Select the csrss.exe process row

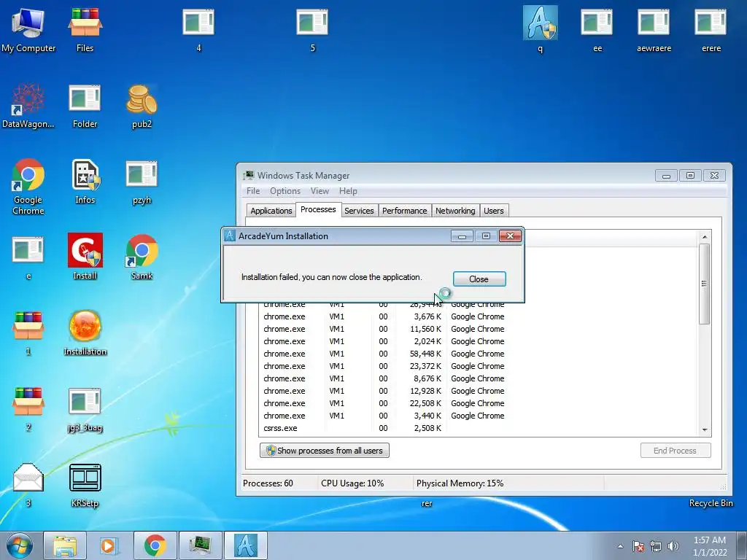click(478, 428)
